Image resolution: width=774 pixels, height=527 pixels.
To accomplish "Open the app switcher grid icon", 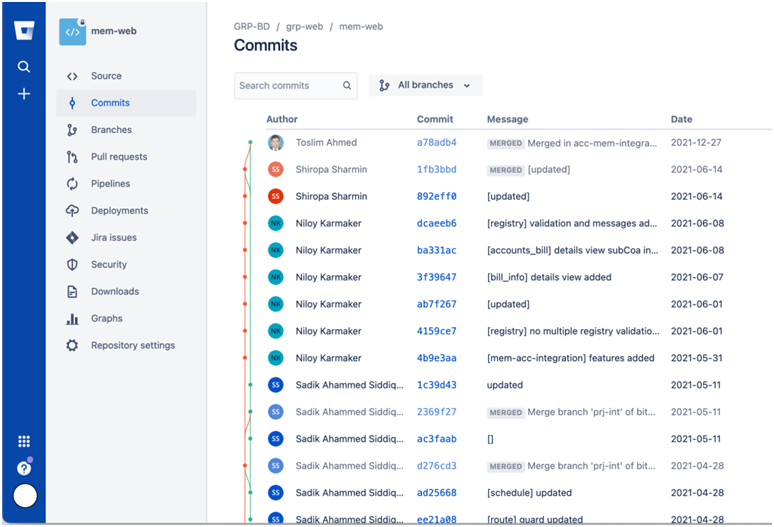I will 24,441.
